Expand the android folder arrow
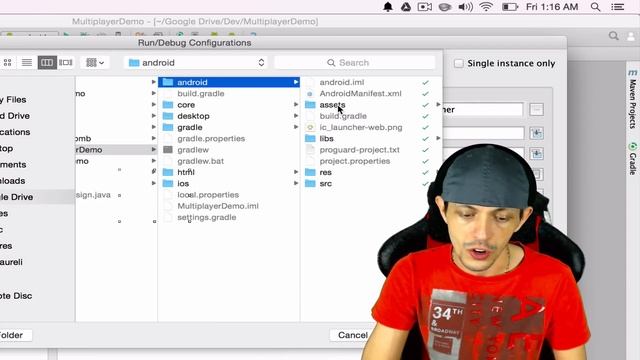This screenshot has height=360, width=640. click(x=296, y=82)
